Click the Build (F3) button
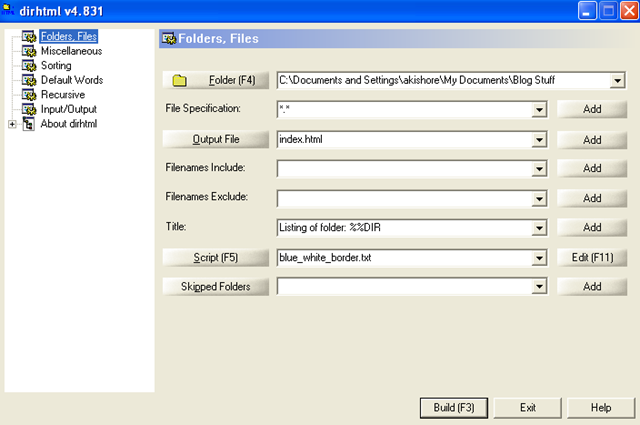The image size is (640, 425). [454, 408]
